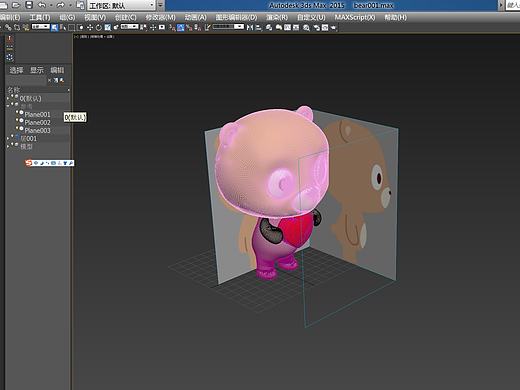Screen dimensions: 520x390
Task: Open the 视图(V) menu
Action: tap(95, 17)
